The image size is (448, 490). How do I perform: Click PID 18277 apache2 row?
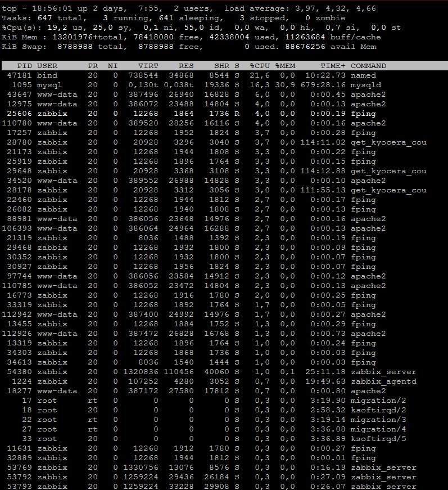coord(224,391)
